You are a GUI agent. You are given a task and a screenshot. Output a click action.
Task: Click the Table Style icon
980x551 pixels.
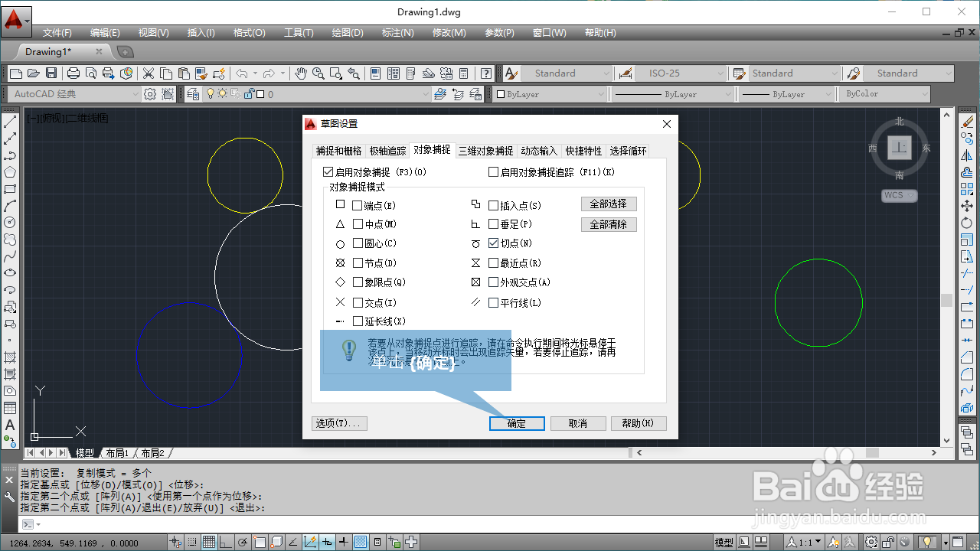click(x=740, y=73)
